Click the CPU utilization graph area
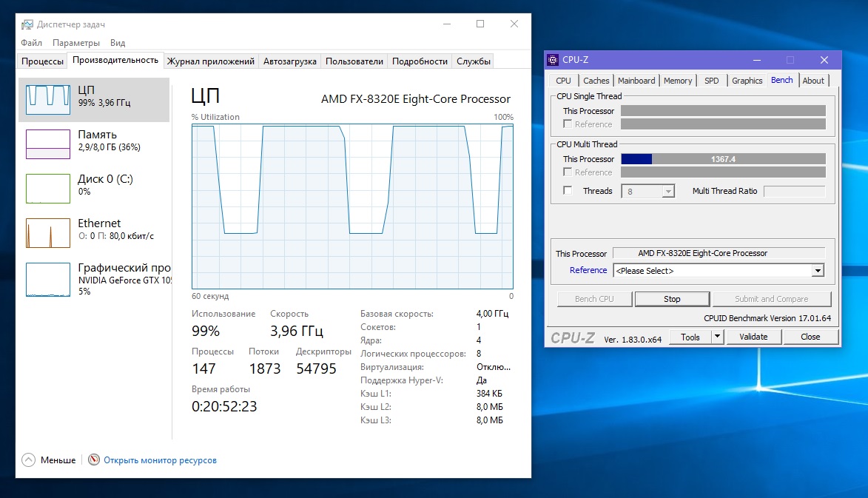 (353, 206)
